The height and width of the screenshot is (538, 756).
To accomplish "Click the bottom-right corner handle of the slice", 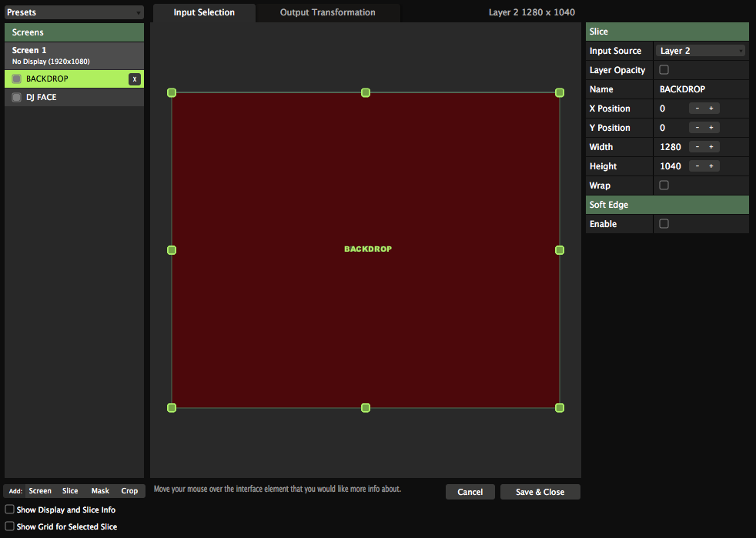I will pyautogui.click(x=560, y=407).
